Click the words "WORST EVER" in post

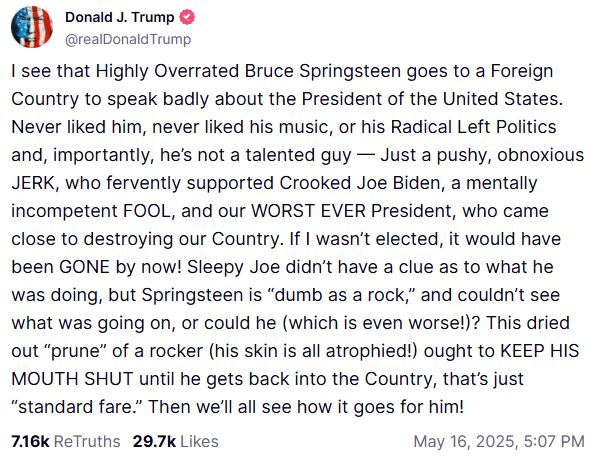[308, 211]
